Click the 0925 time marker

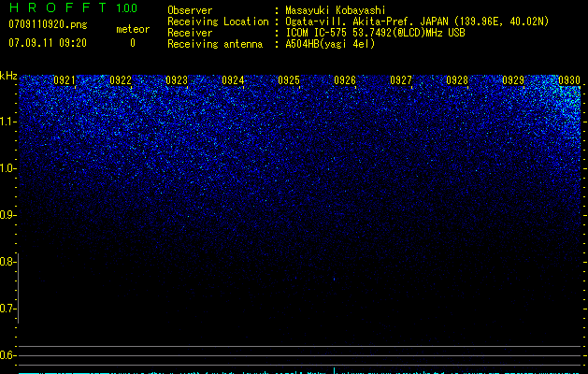[289, 79]
